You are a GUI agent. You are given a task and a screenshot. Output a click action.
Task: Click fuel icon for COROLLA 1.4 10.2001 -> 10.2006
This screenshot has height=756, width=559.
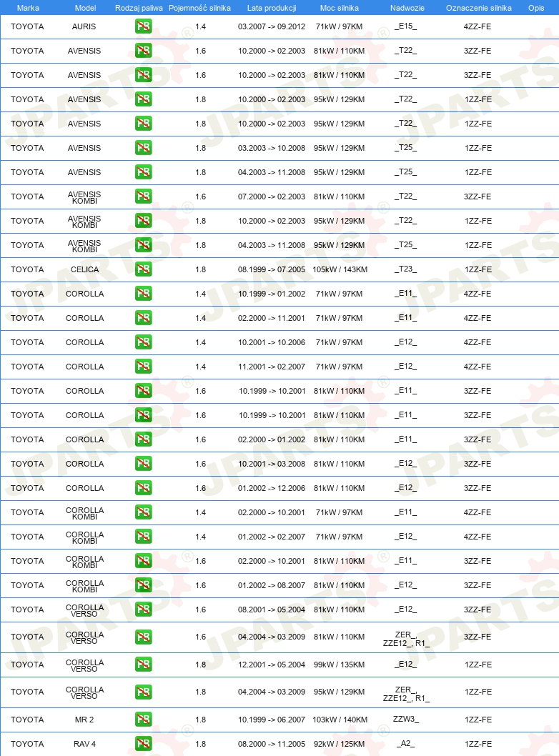pyautogui.click(x=143, y=342)
